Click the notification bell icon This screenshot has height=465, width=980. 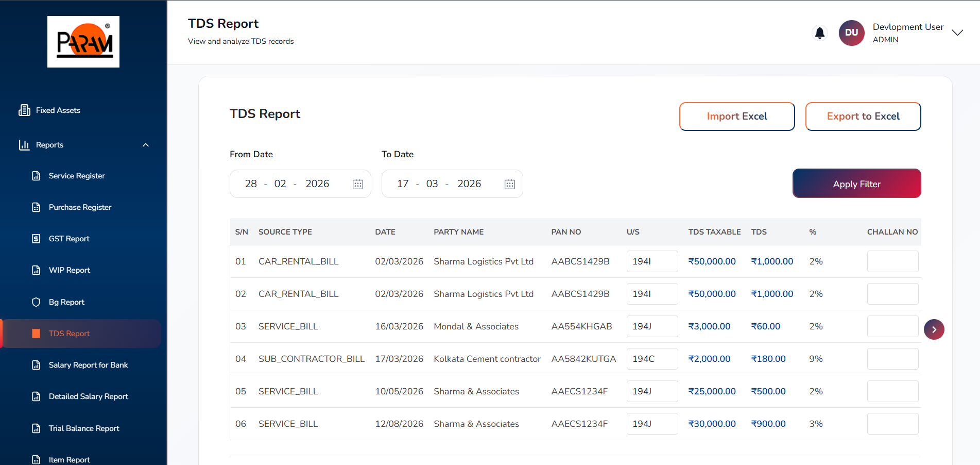(x=819, y=33)
